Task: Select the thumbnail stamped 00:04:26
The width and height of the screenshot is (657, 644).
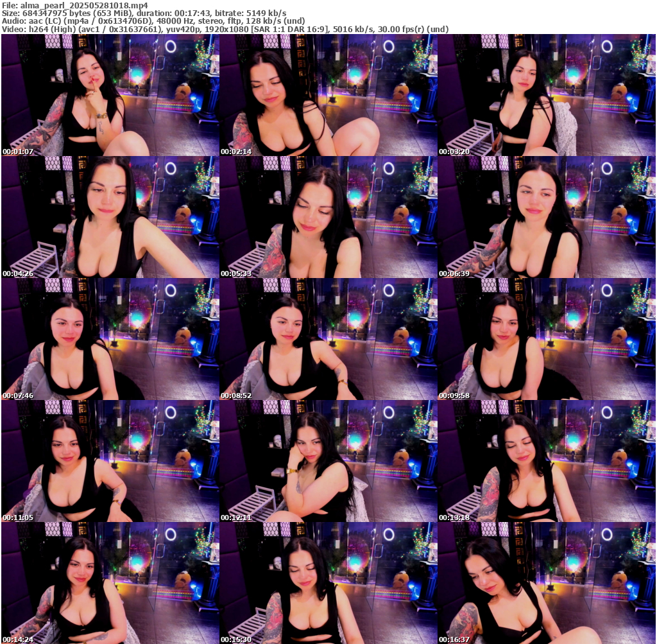Action: tap(110, 217)
